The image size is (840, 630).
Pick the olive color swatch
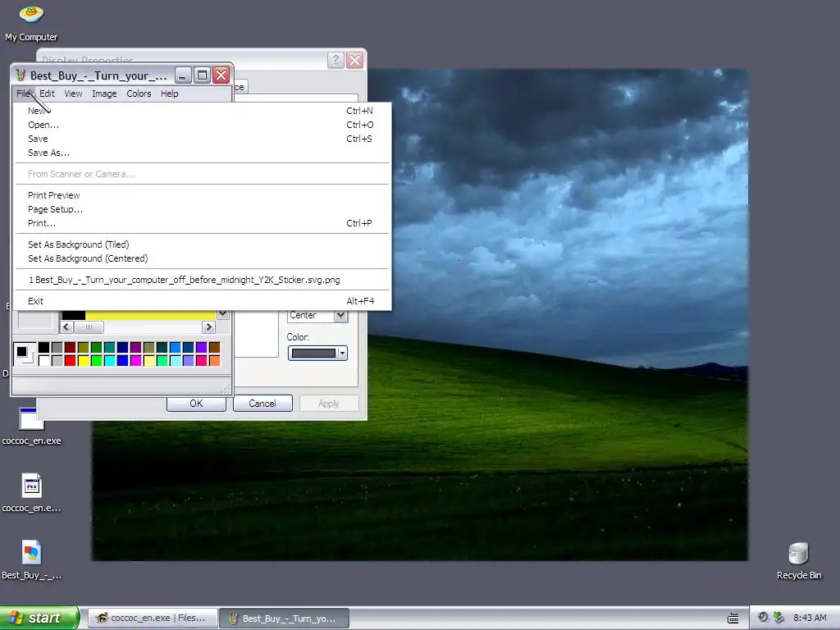point(83,347)
